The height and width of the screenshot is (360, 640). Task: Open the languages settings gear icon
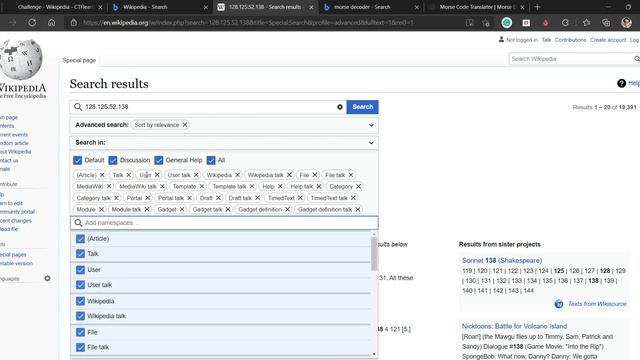click(x=47, y=278)
